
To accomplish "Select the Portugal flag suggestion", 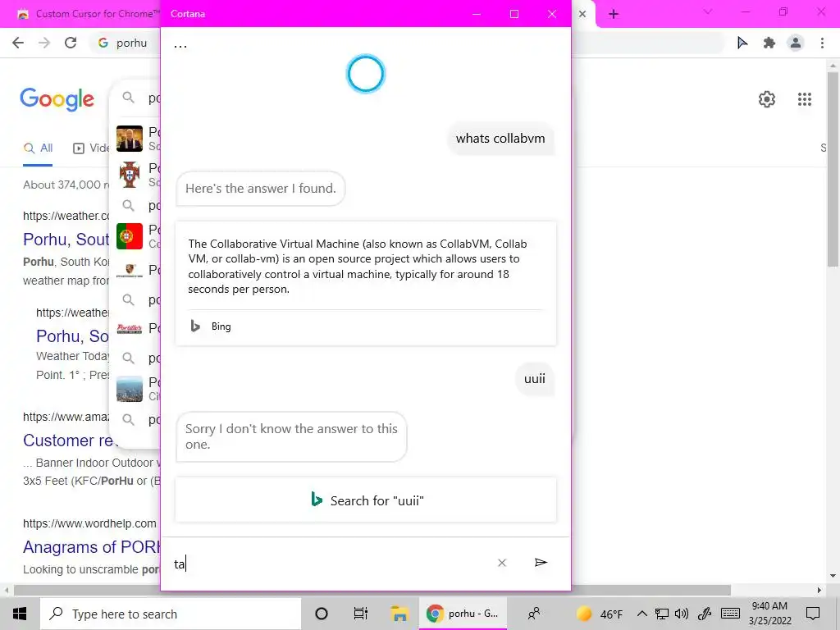I will click(130, 236).
